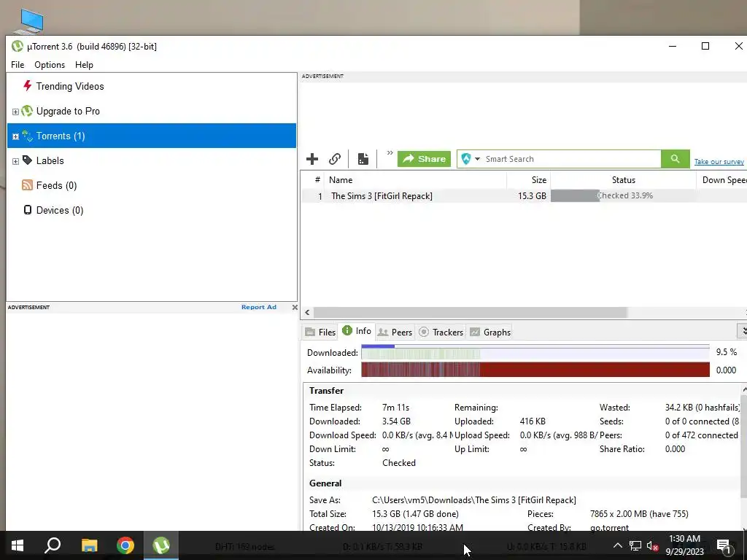The image size is (747, 560).
Task: Switch to the Info tab
Action: pos(357,331)
